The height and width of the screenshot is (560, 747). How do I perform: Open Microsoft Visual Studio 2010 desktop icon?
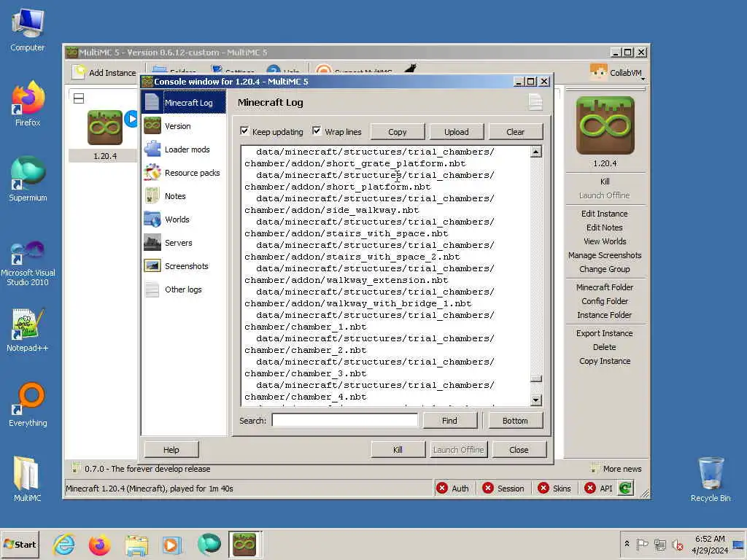click(x=28, y=262)
